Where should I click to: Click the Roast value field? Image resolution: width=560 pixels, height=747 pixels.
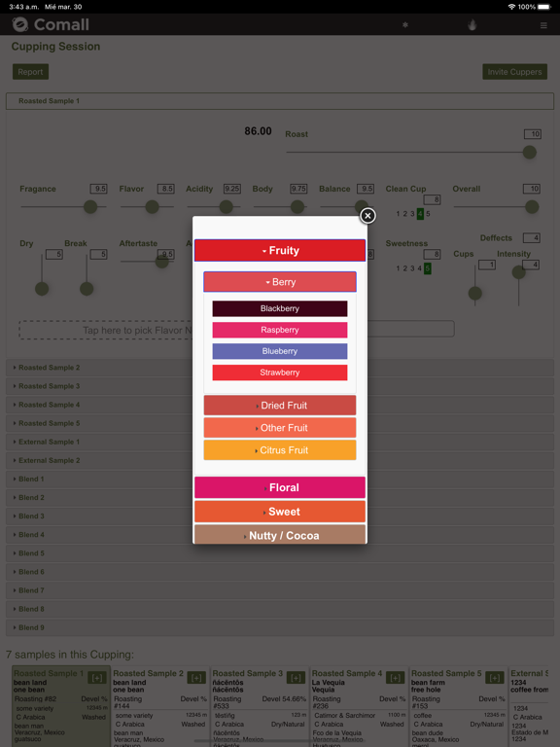pyautogui.click(x=533, y=134)
